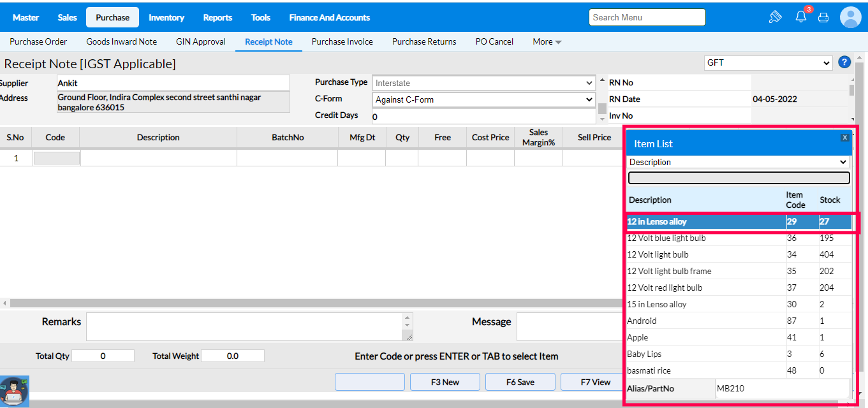Select item 12 Volt blue light bulb

[x=739, y=238]
